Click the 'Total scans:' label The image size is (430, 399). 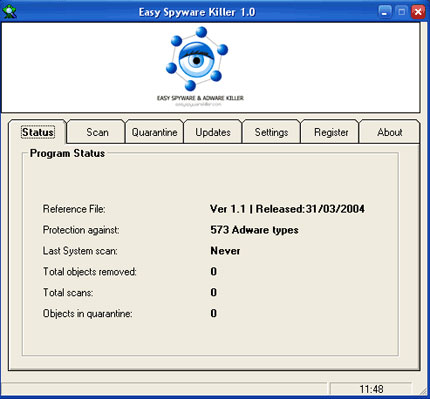(x=68, y=293)
